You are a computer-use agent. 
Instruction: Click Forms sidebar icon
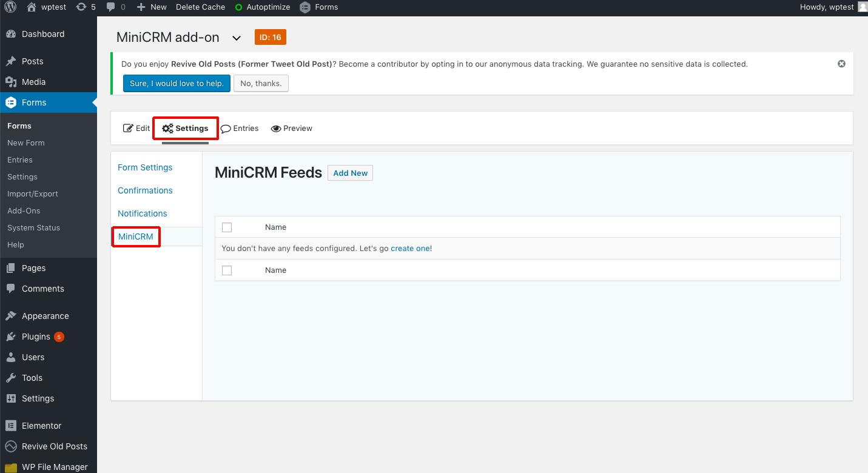pos(11,102)
